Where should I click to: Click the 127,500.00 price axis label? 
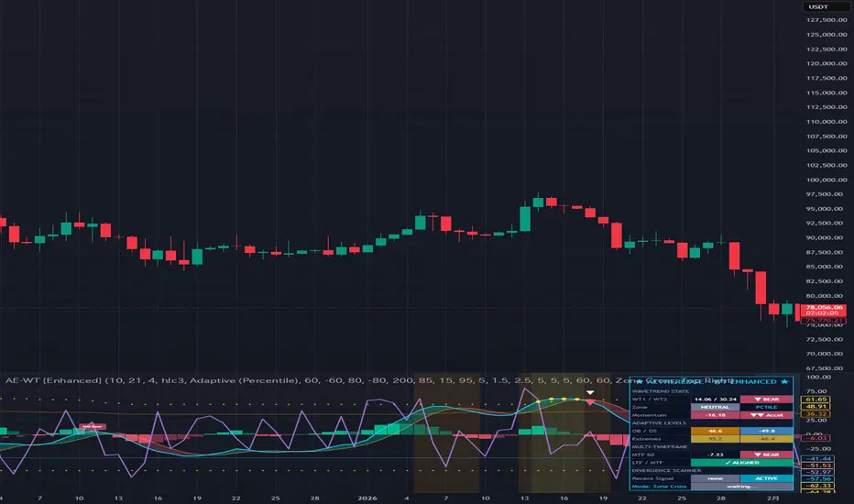827,19
